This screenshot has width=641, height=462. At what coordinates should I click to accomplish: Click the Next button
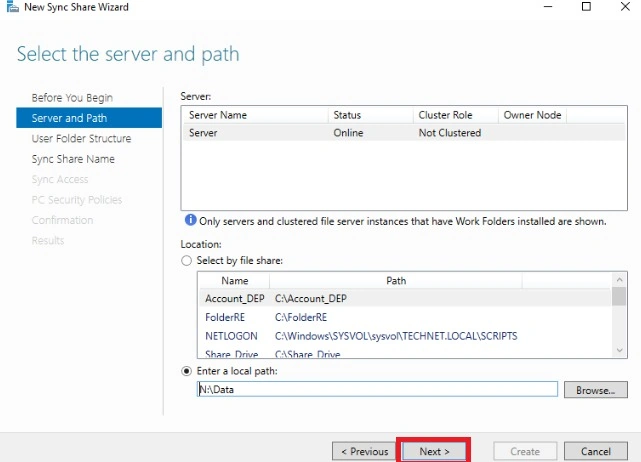click(434, 451)
